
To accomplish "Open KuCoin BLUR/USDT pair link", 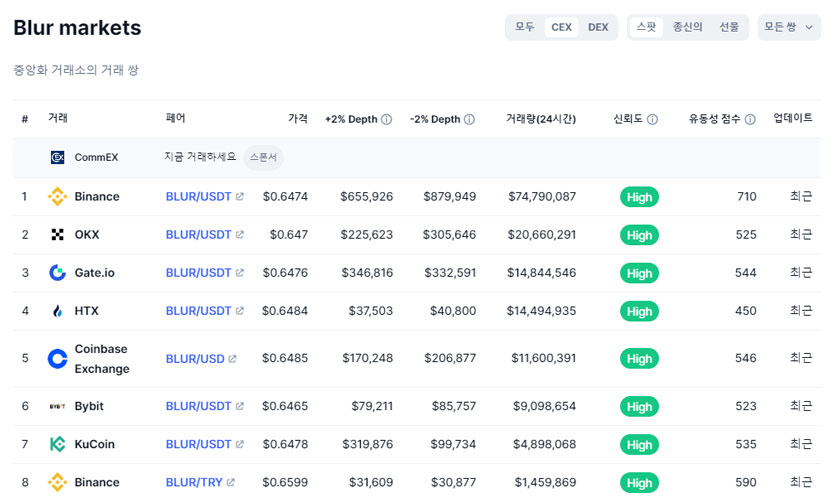I will (198, 444).
